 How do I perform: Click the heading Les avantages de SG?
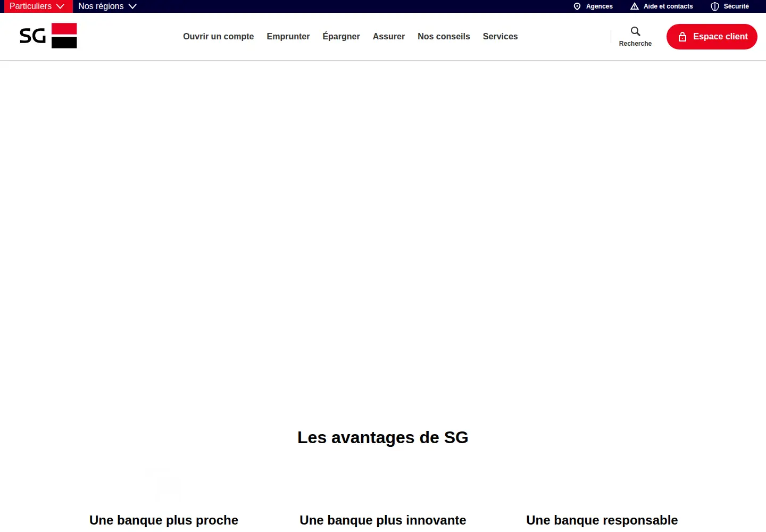[383, 437]
